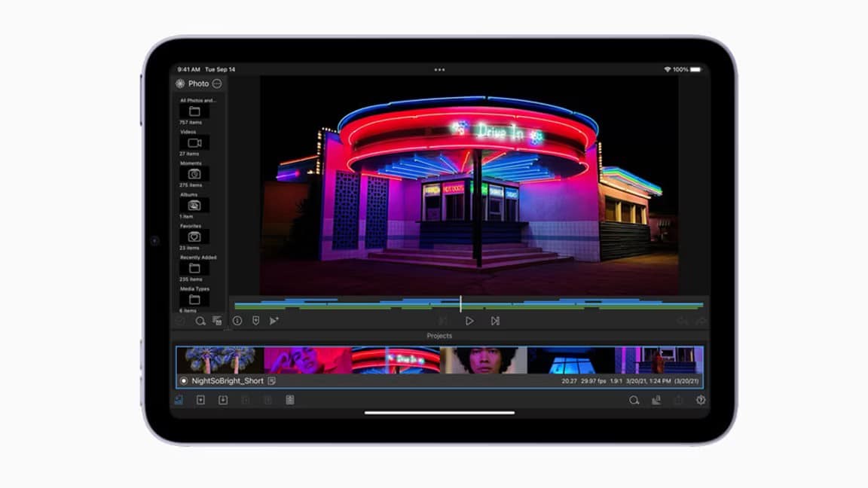Toggle the library view sort icon
Image resolution: width=868 pixels, height=488 pixels.
pyautogui.click(x=217, y=321)
